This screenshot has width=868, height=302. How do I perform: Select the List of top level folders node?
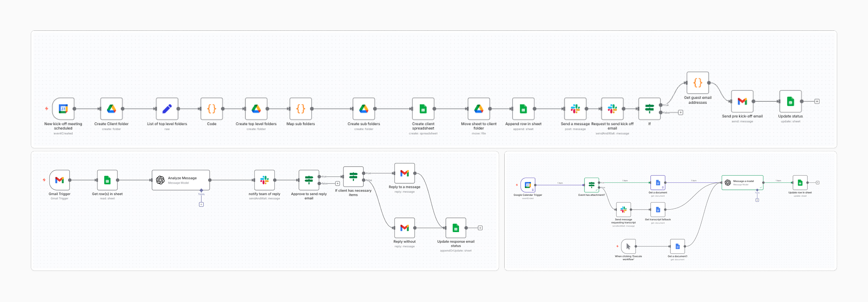coord(167,109)
